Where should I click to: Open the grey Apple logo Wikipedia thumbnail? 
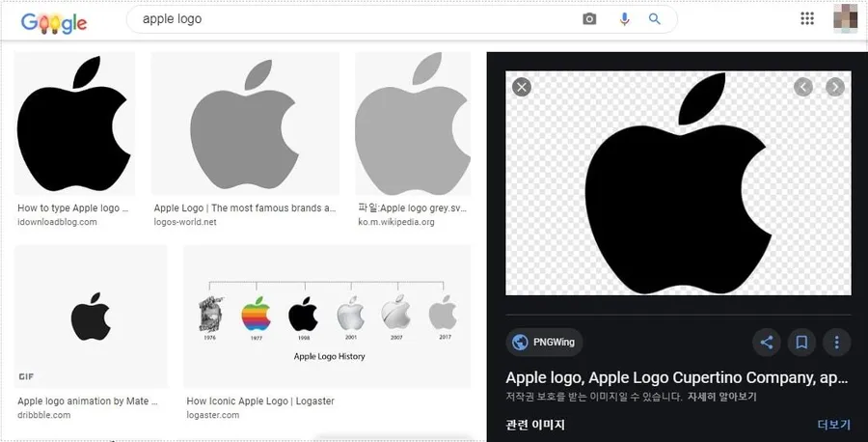[x=413, y=124]
